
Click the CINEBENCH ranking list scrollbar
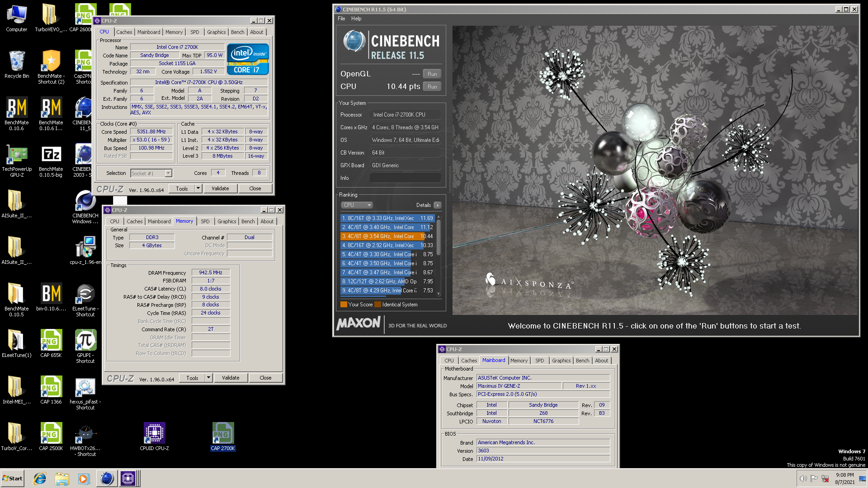[439, 255]
